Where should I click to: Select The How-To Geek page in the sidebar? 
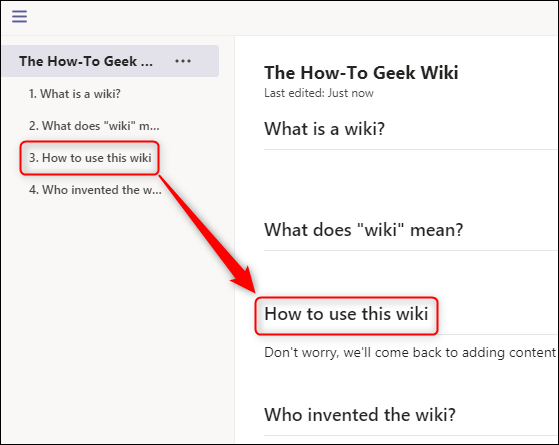[111, 61]
